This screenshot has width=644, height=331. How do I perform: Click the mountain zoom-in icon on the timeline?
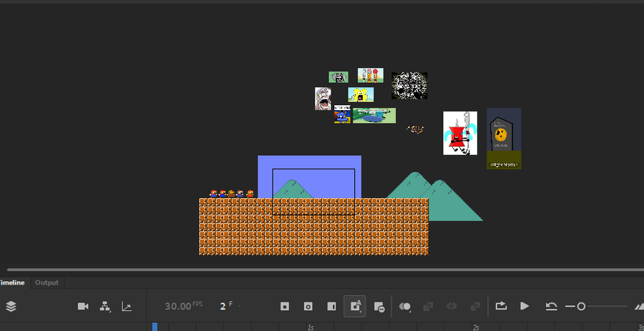(x=640, y=307)
